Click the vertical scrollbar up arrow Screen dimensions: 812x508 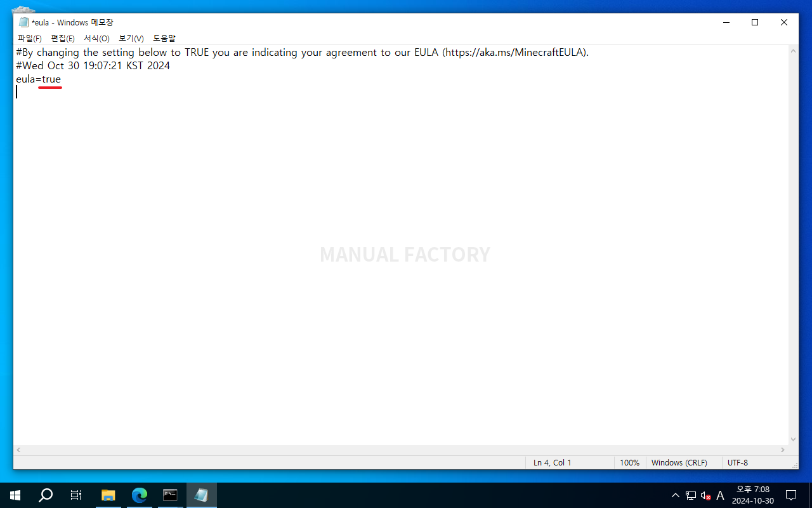(793, 51)
